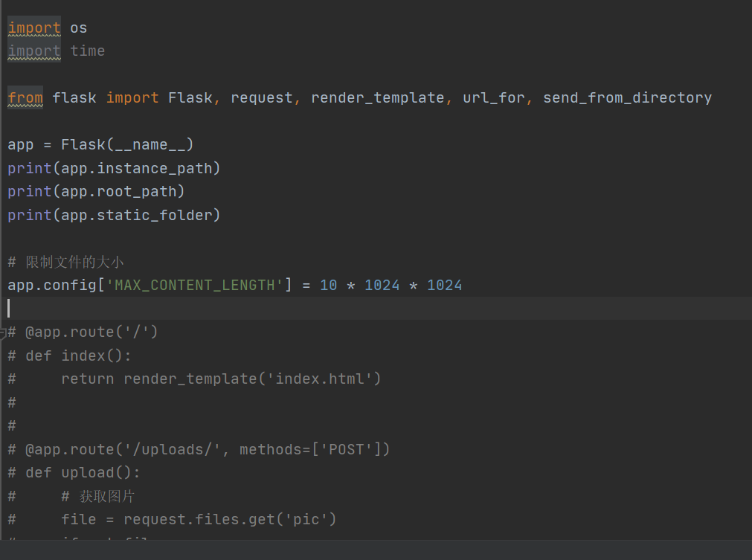This screenshot has height=560, width=752.
Task: Click 'request' in the flask import line
Action: pos(262,98)
